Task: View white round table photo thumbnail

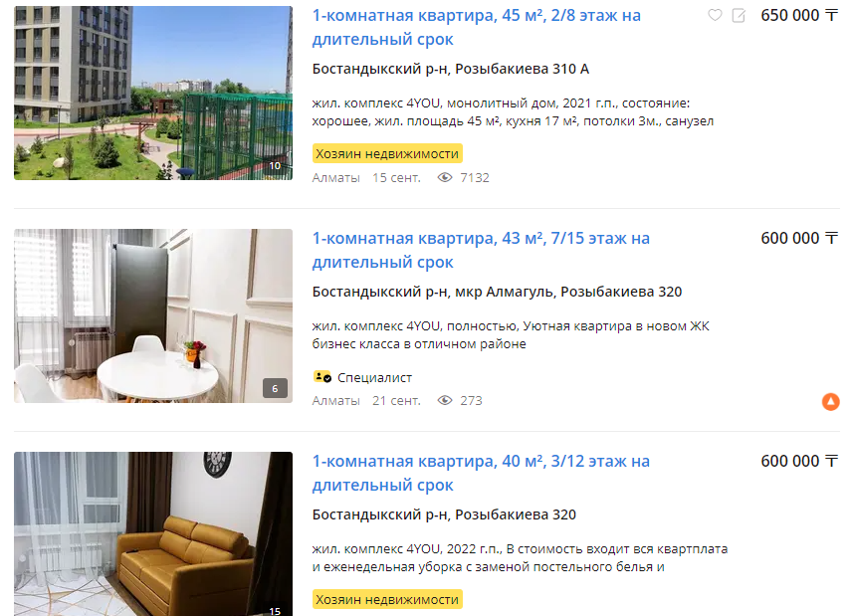Action: tap(153, 315)
